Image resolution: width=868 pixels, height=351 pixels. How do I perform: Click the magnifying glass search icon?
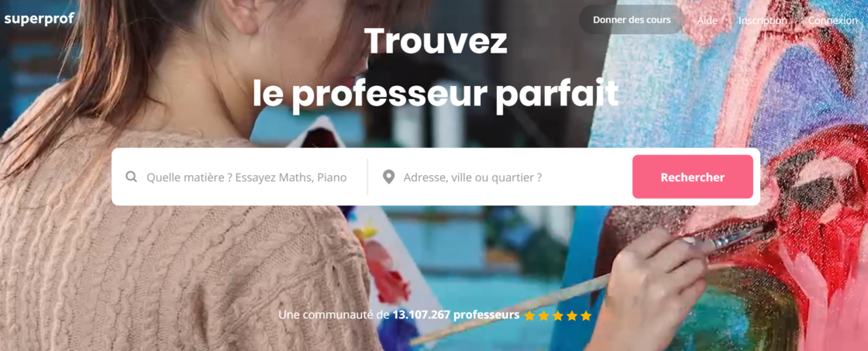131,177
